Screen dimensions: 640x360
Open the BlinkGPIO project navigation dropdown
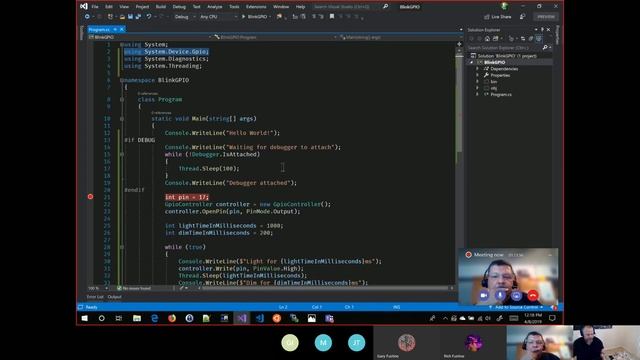pos(150,37)
